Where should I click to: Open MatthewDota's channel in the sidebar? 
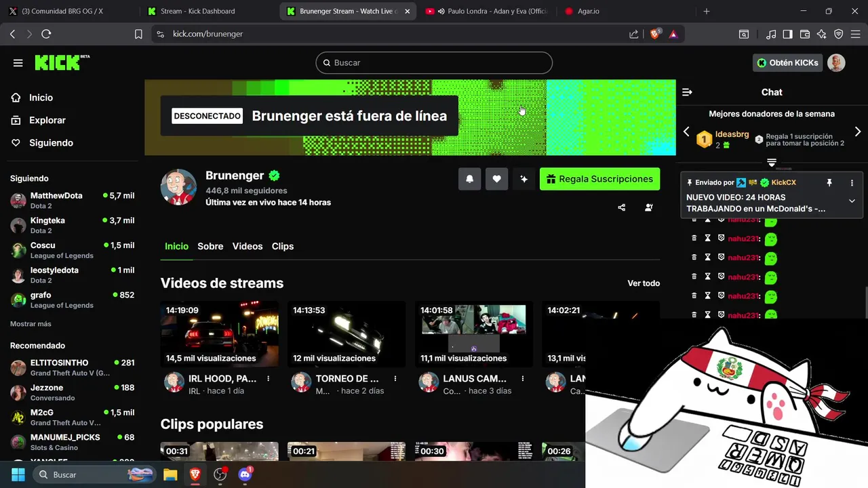click(x=72, y=201)
